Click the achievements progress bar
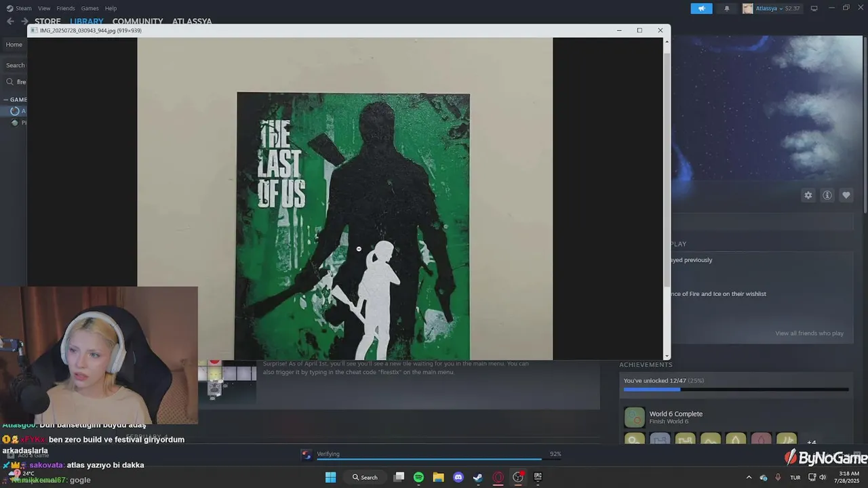Screen dimensions: 868x488 click(736, 390)
